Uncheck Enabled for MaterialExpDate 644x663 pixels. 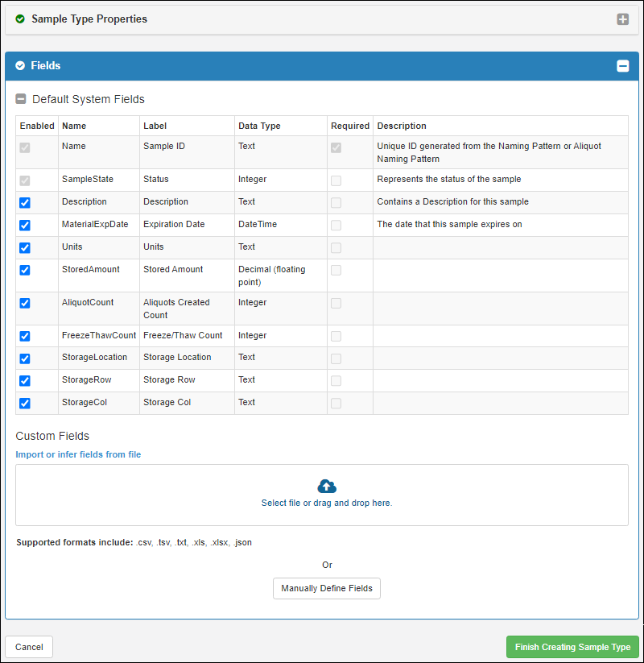click(x=25, y=225)
